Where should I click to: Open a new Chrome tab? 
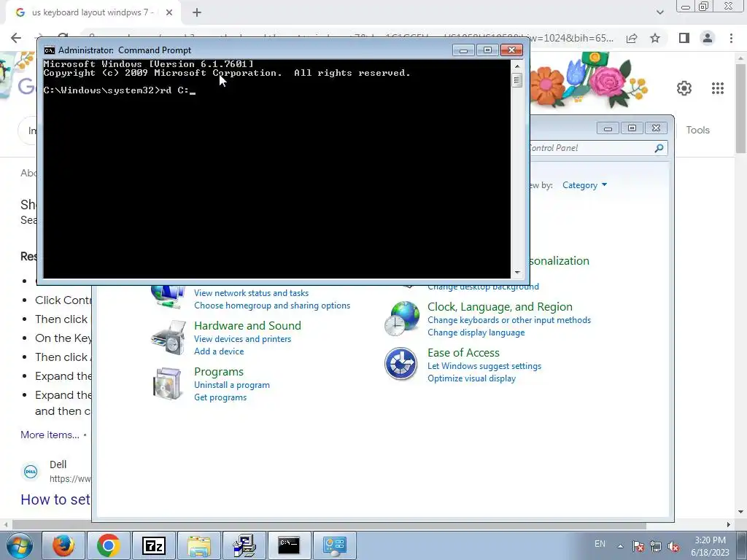(x=197, y=13)
